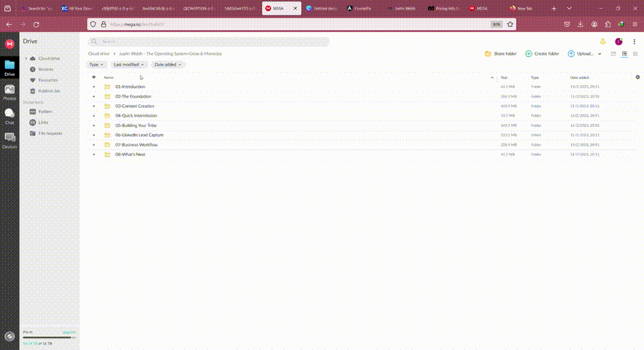Click the Firefox account icon in toolbar
644x350 pixels.
click(594, 25)
